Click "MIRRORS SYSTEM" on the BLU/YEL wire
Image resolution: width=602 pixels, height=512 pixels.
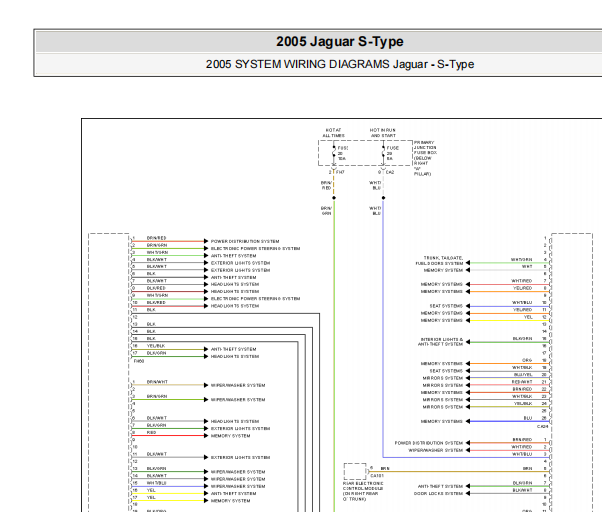click(443, 378)
